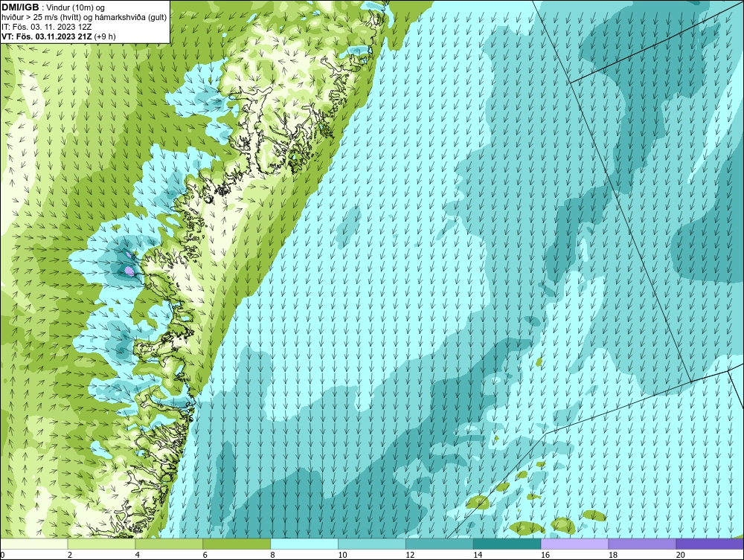Click the legend scale label '0'

click(x=2, y=555)
